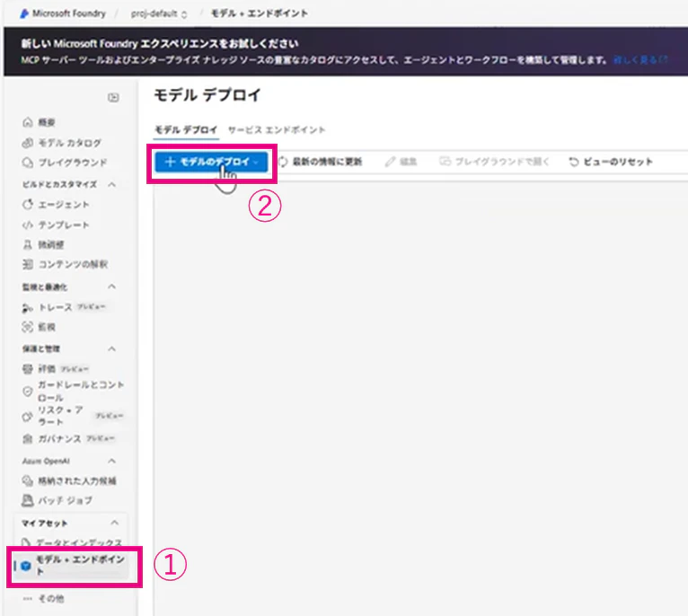Open the モデルのデプロイ dropdown button
This screenshot has height=616, width=688.
[211, 162]
